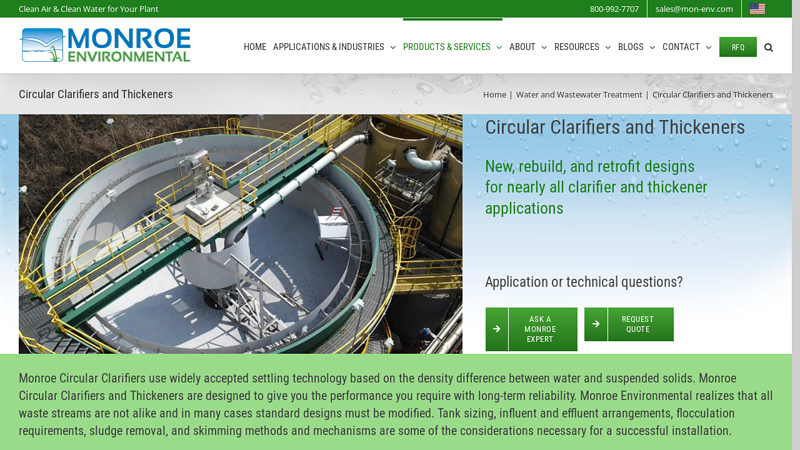Expand the About menu chevron
The width and height of the screenshot is (800, 450).
click(x=544, y=47)
